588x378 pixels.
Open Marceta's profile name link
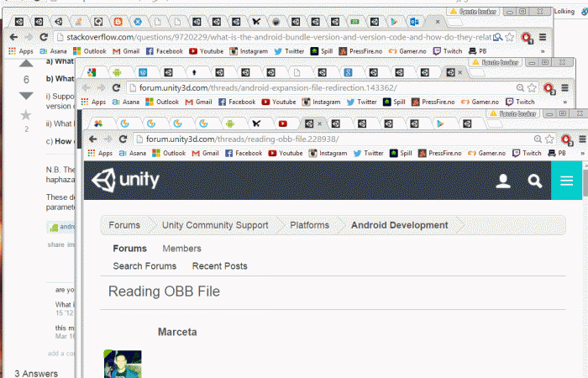(177, 332)
